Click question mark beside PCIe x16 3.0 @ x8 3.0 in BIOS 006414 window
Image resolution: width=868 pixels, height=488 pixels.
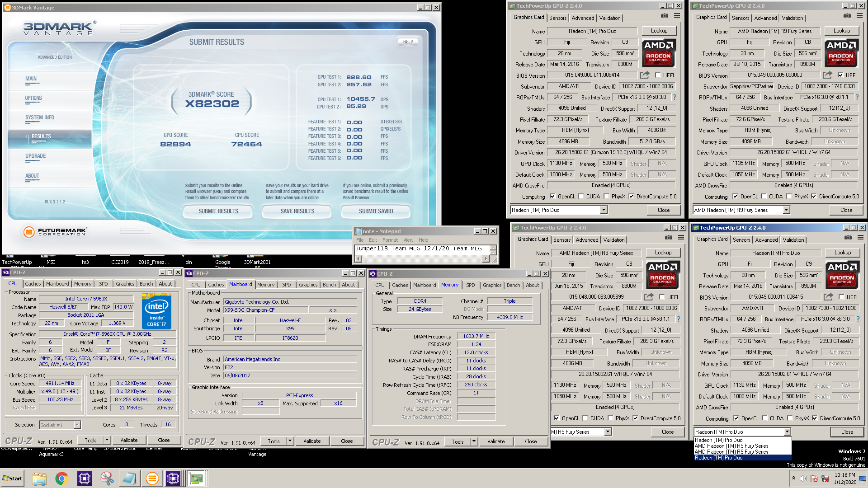point(675,97)
